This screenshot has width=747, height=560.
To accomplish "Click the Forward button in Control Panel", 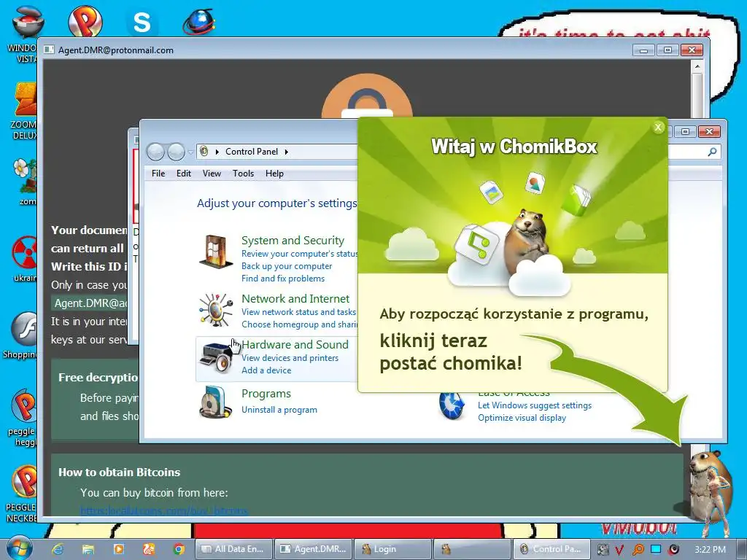I will pos(176,152).
